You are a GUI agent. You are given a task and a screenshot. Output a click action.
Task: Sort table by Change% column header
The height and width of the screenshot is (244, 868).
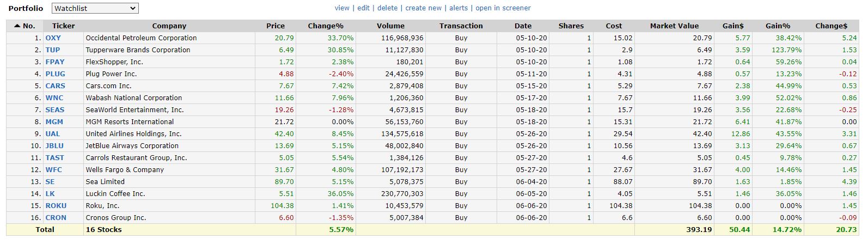[326, 26]
